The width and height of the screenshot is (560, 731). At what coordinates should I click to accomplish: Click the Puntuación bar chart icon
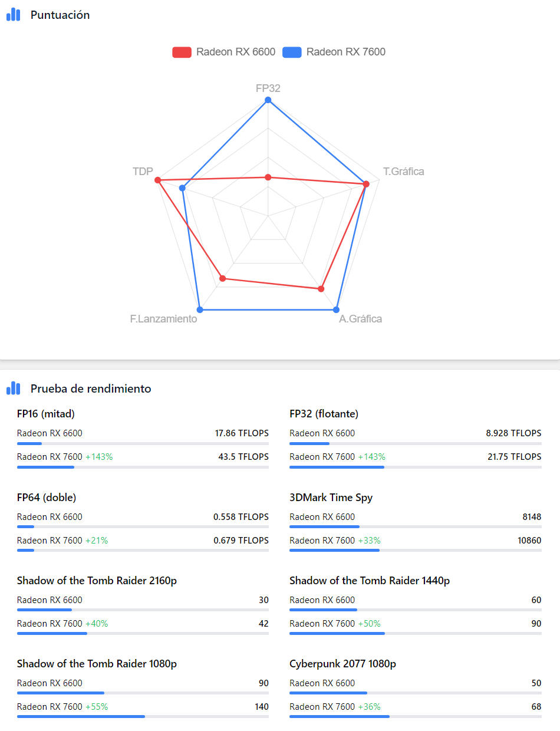coord(13,15)
